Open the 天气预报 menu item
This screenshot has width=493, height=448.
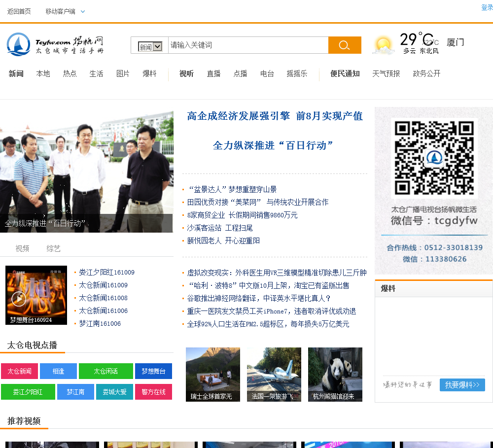click(386, 73)
